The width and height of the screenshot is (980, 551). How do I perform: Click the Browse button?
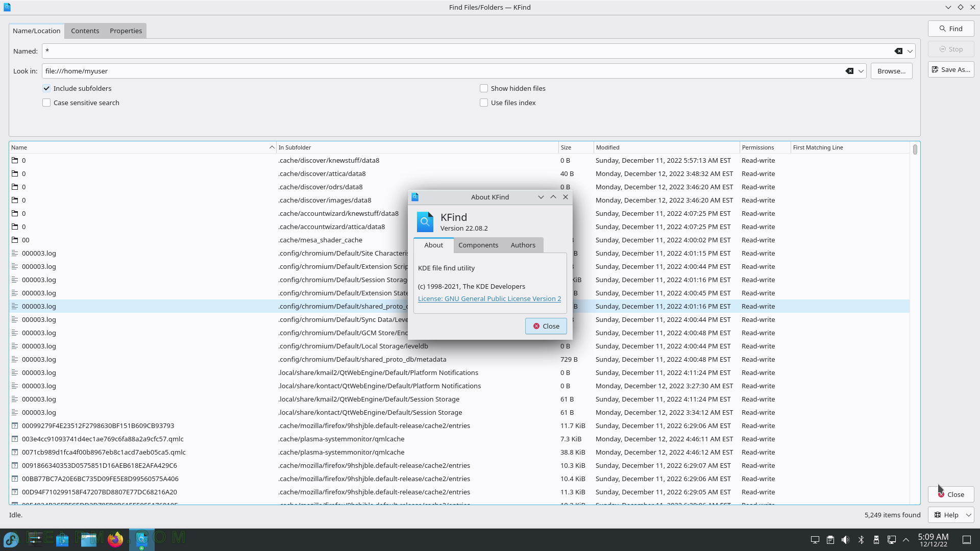coord(891,71)
